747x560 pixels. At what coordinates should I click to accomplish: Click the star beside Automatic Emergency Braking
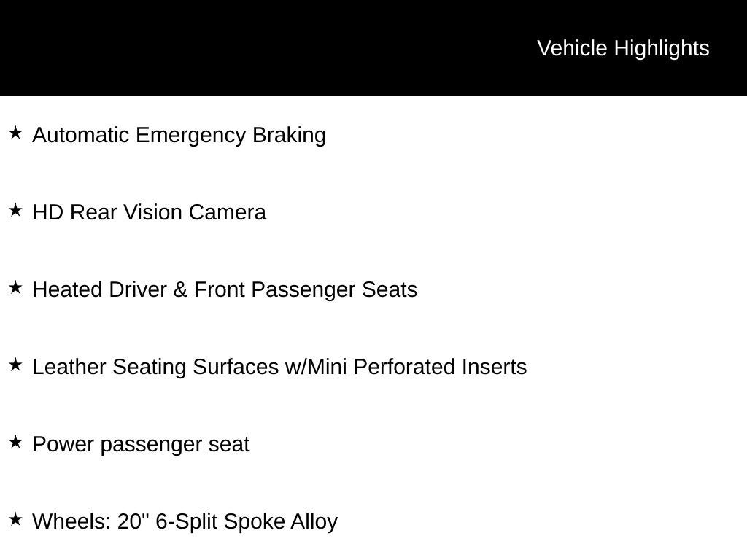coord(15,133)
